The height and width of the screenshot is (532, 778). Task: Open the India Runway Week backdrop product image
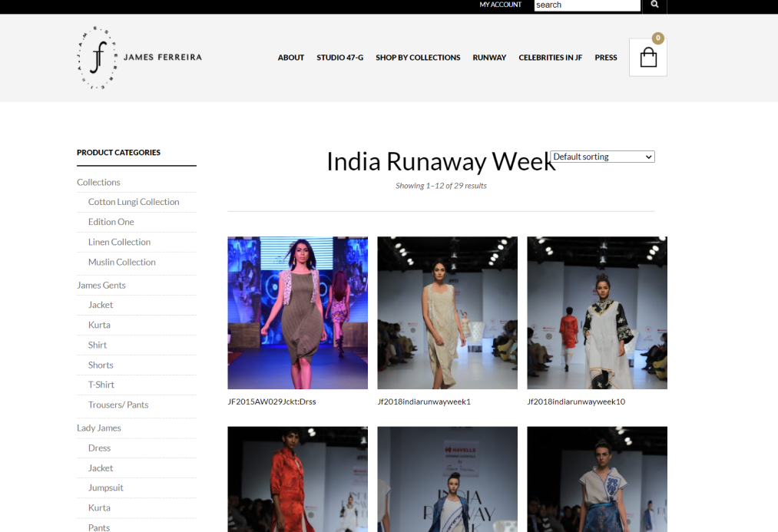tap(447, 479)
